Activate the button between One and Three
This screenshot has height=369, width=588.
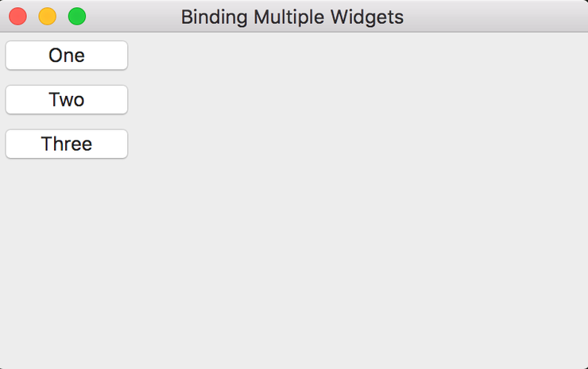(67, 100)
